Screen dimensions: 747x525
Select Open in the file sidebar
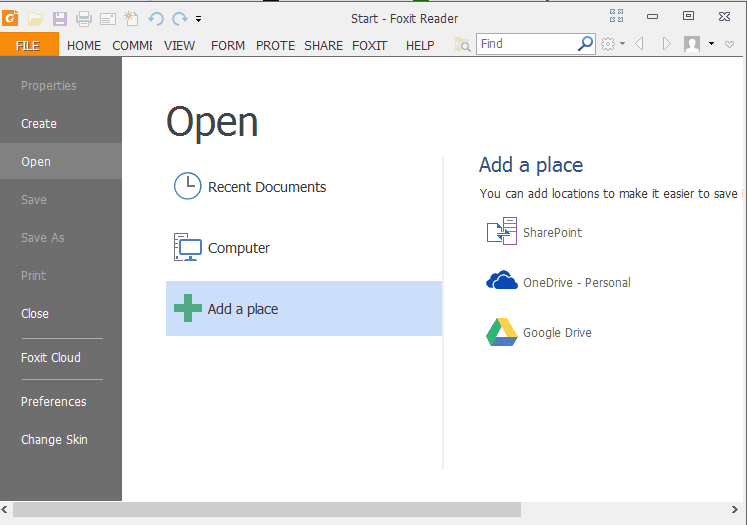coord(61,162)
